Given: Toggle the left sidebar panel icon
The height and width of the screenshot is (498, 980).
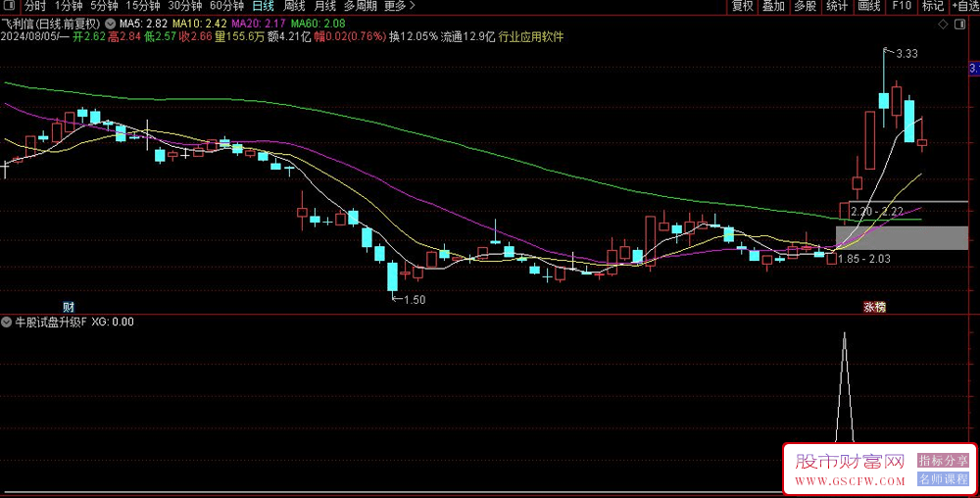Looking at the screenshot, I should pos(10,6).
